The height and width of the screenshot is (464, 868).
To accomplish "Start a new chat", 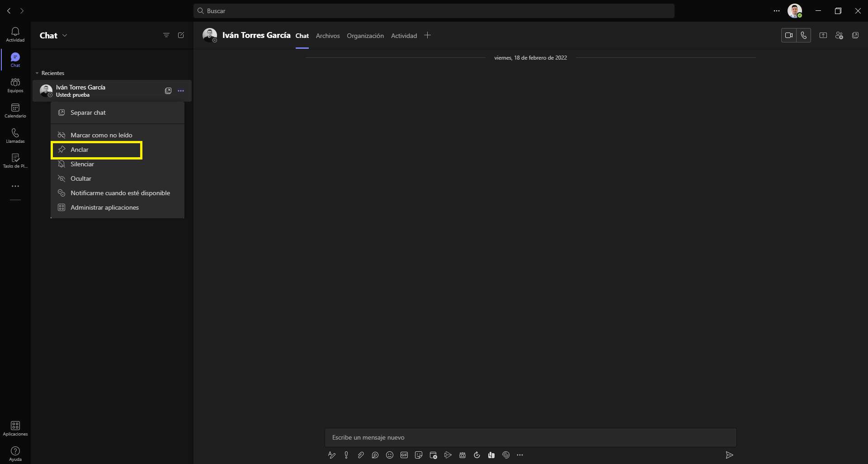I will pos(181,35).
